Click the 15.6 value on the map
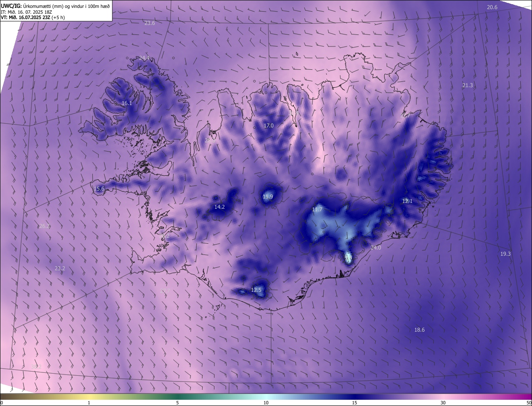This screenshot has width=532, height=406. (x=99, y=188)
